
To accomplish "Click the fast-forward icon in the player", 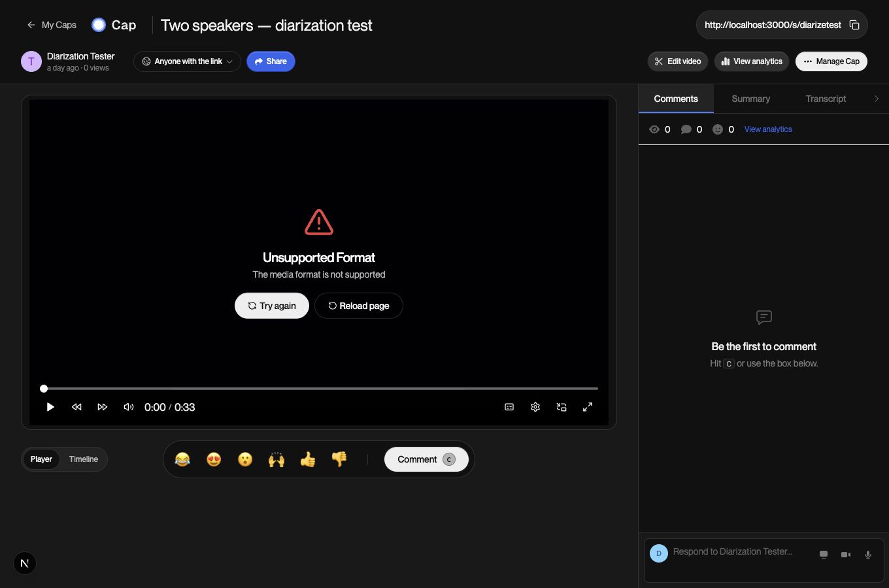I will pos(103,407).
